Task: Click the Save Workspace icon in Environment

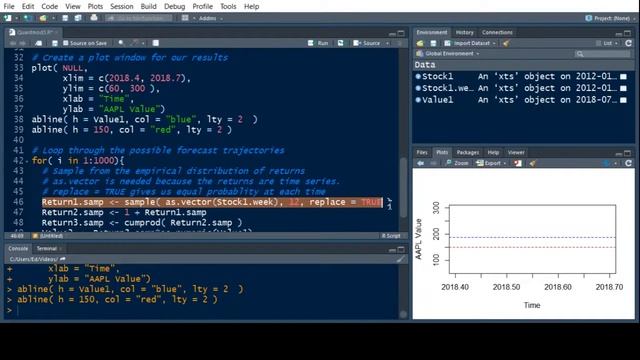Action: pos(433,43)
